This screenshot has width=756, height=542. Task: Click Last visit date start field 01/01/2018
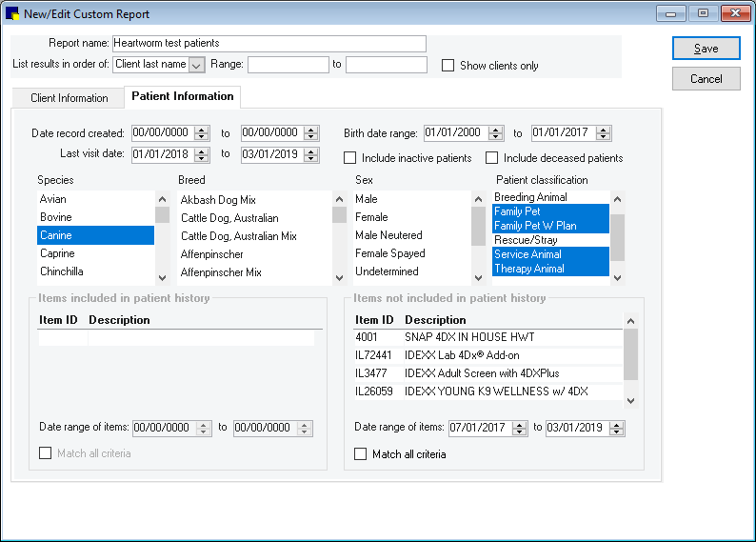coord(163,154)
